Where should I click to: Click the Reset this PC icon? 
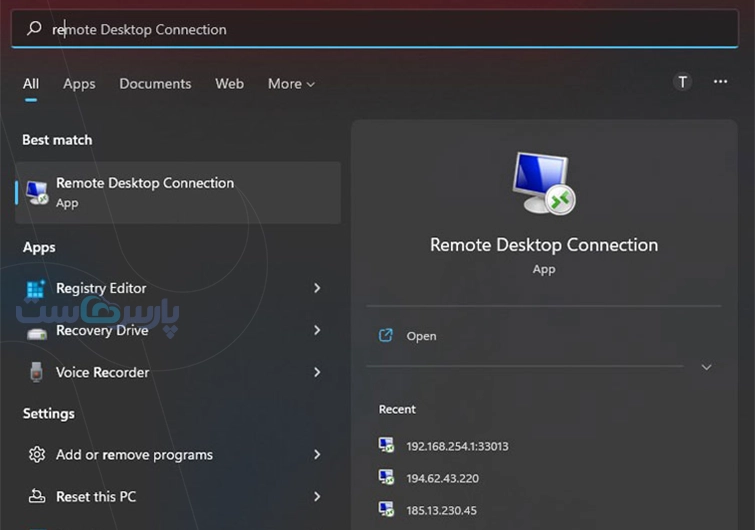pos(37,496)
